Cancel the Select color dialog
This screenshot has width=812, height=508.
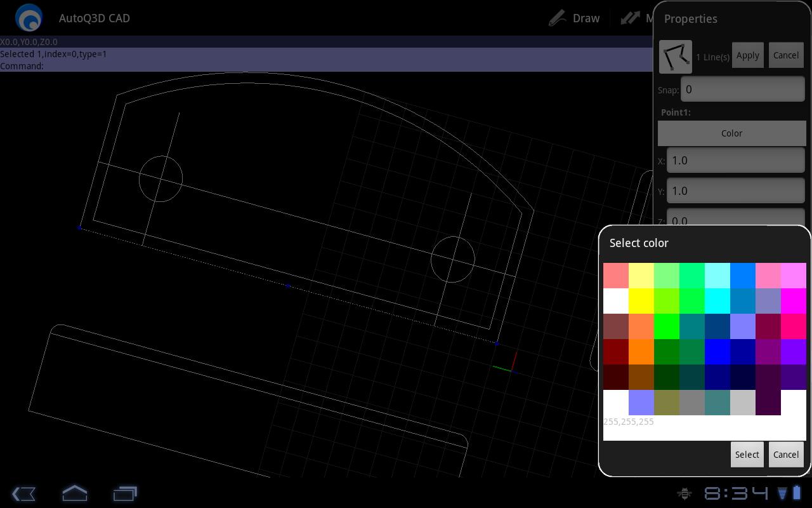click(786, 455)
